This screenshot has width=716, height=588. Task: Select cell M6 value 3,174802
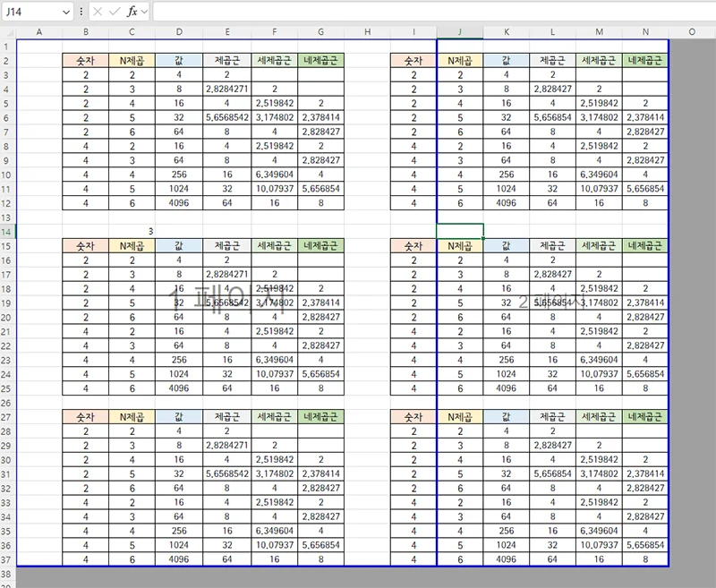click(599, 117)
